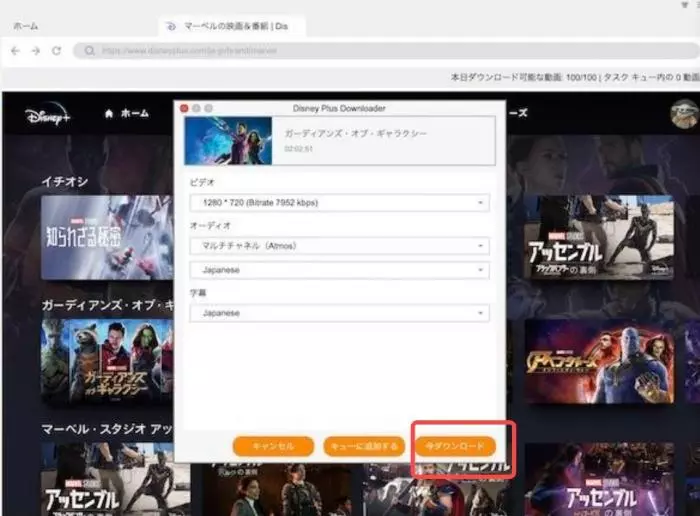700x516 pixels.
Task: Switch to the ホーム tab
Action: pyautogui.click(x=26, y=26)
